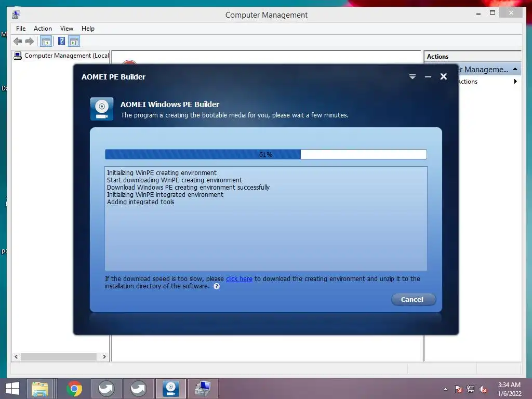Follow the 'click here' download link
Viewport: 532px width, 399px height.
[x=239, y=278]
